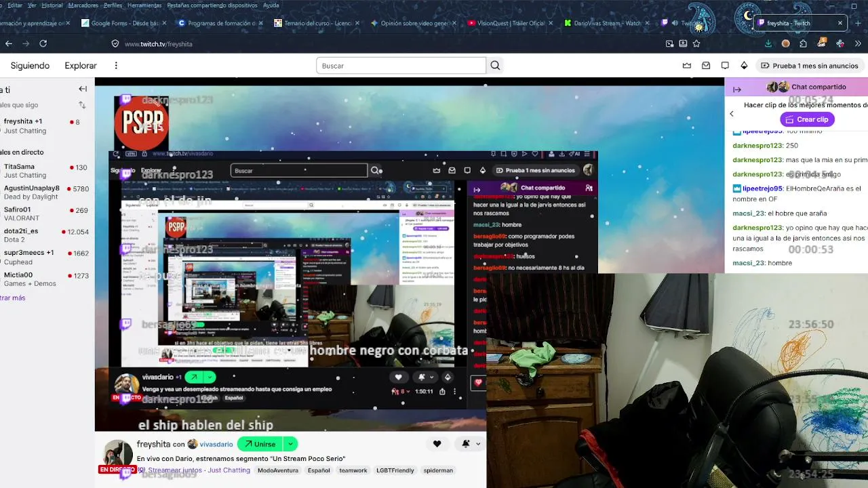Click teamwork tag
Image resolution: width=868 pixels, height=488 pixels.
click(353, 470)
